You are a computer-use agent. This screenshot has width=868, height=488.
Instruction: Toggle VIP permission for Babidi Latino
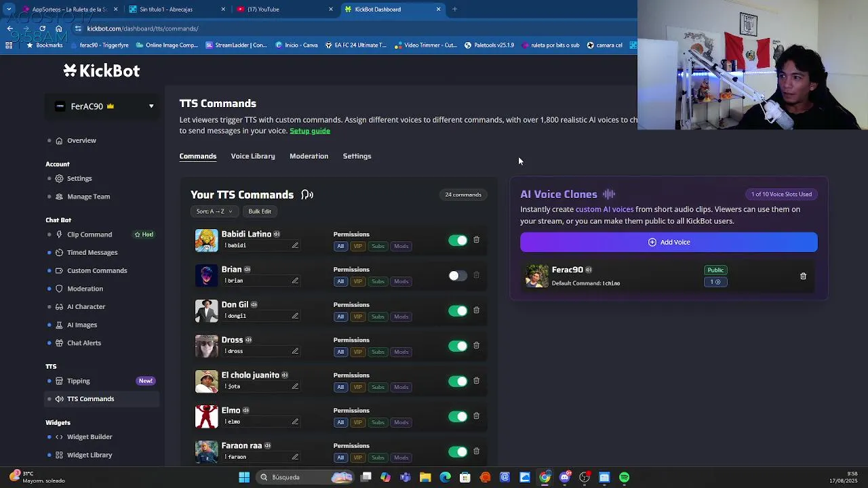357,246
